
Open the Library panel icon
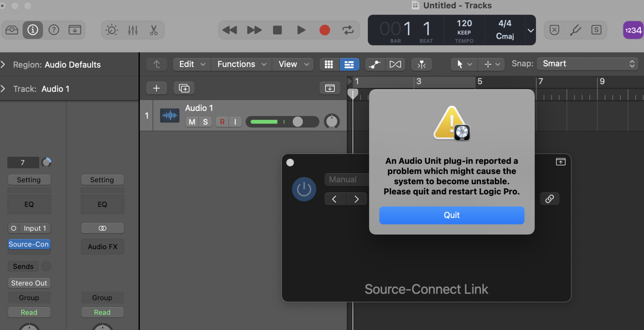(x=12, y=30)
